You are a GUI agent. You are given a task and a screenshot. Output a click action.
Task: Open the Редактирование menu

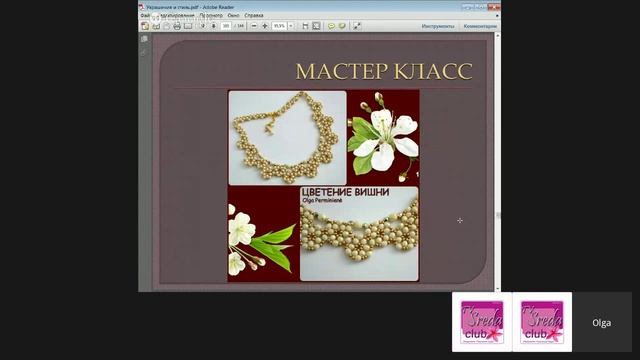pyautogui.click(x=177, y=16)
